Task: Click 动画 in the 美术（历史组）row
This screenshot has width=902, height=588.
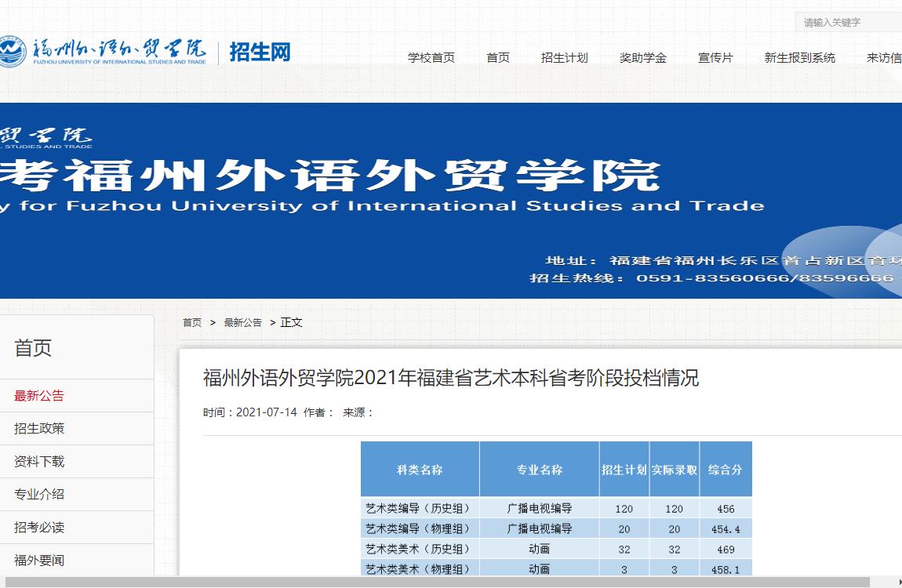Action: (x=539, y=550)
